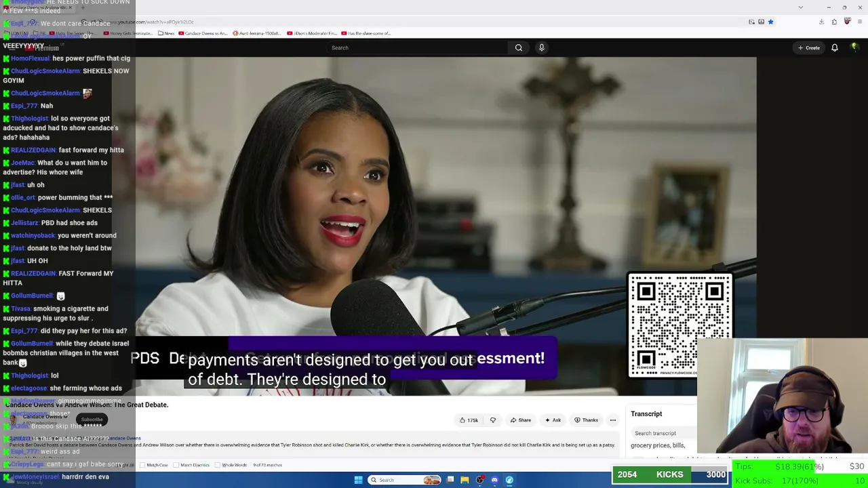Click the Transcript panel heading
The height and width of the screenshot is (488, 868).
pos(646,413)
